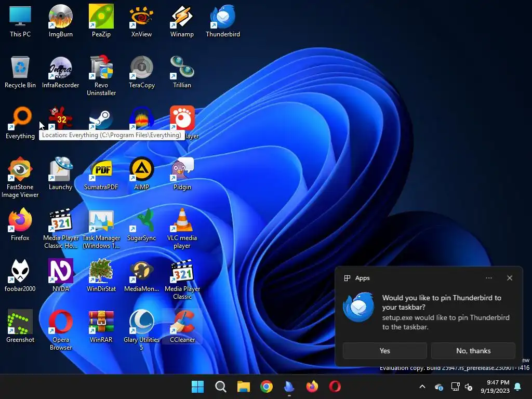Click the Firefox desktop shortcut
Image resolution: width=532 pixels, height=399 pixels.
click(x=20, y=224)
